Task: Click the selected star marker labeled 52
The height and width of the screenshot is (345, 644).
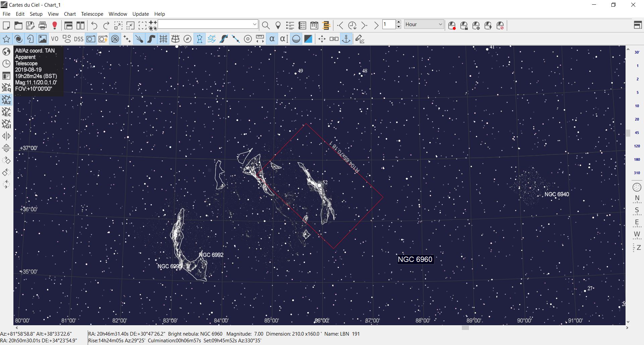Action: 319,185
